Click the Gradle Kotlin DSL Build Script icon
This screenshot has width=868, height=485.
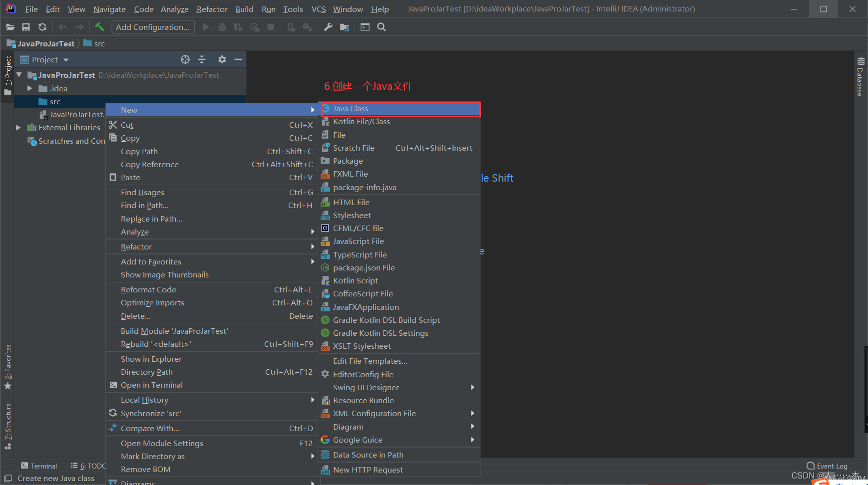click(325, 320)
